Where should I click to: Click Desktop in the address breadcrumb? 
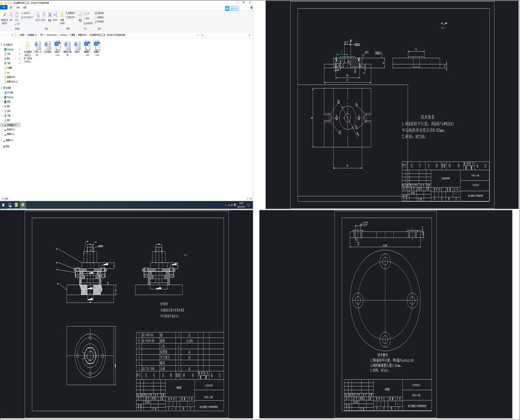(64, 35)
